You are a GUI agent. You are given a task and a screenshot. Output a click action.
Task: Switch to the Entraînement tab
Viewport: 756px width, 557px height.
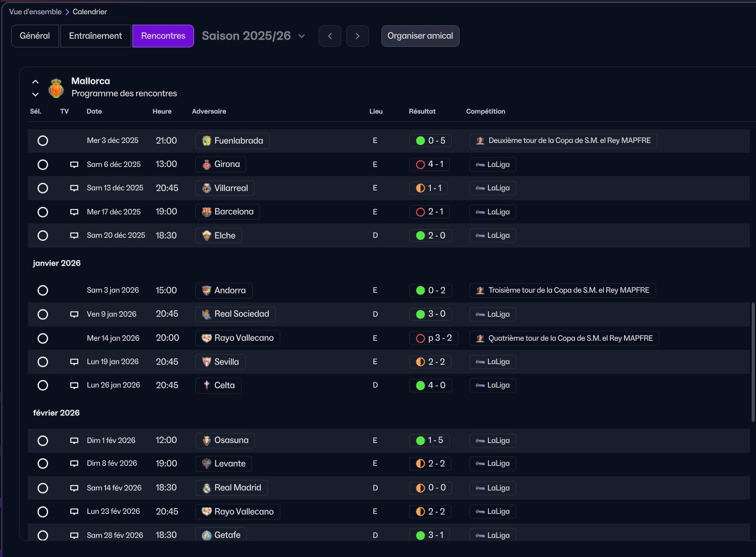[x=96, y=36]
